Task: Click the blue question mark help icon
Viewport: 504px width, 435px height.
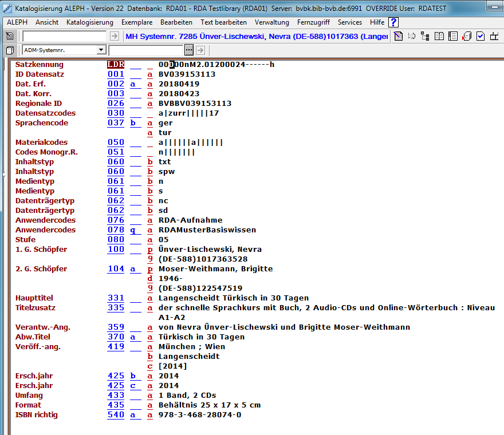Action: tap(393, 22)
